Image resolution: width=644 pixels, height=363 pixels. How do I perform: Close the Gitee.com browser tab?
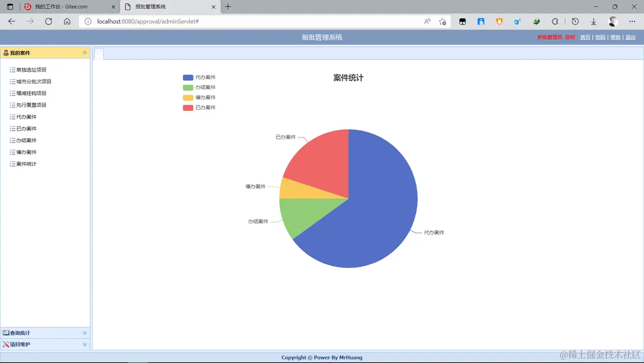tap(113, 7)
